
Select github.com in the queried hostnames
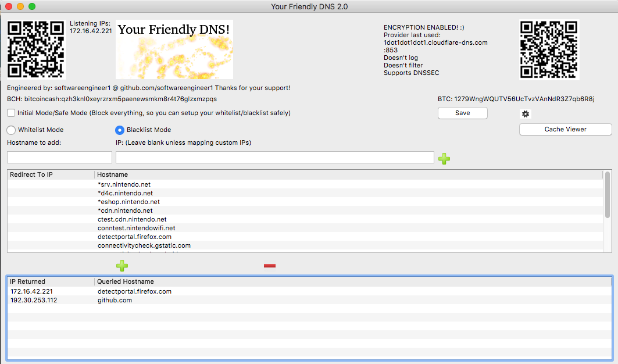pos(115,300)
